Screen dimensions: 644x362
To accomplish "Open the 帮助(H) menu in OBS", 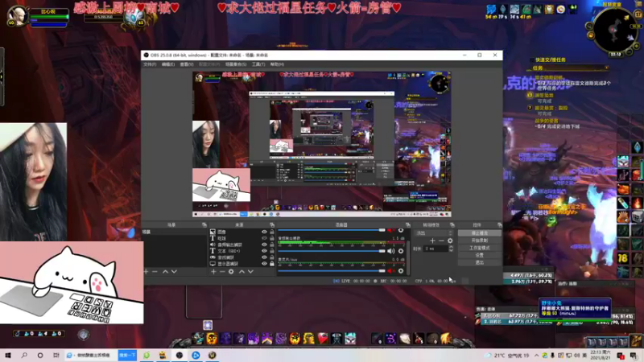I will coord(277,64).
